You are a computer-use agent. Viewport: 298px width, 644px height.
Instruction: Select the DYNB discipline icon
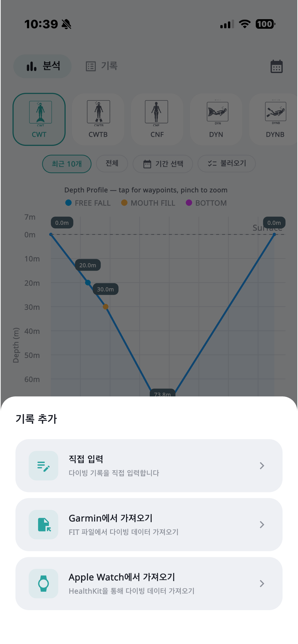point(275,111)
